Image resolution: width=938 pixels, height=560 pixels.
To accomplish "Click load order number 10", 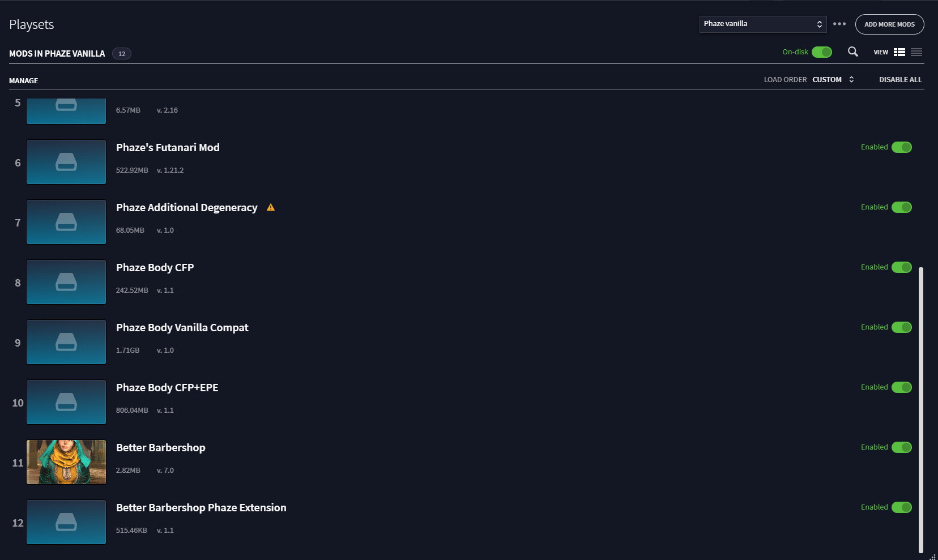I will [18, 403].
